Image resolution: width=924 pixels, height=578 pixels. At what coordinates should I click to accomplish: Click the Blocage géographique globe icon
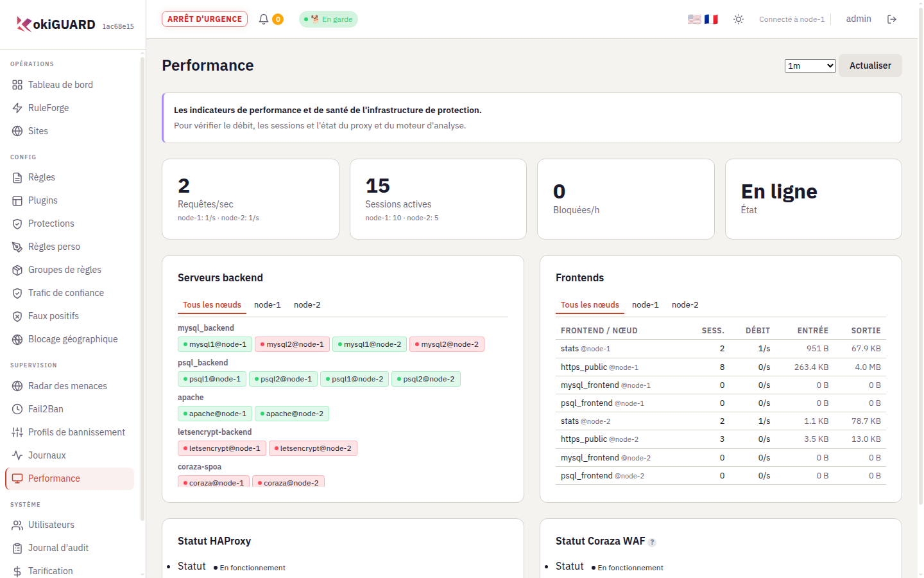(17, 339)
